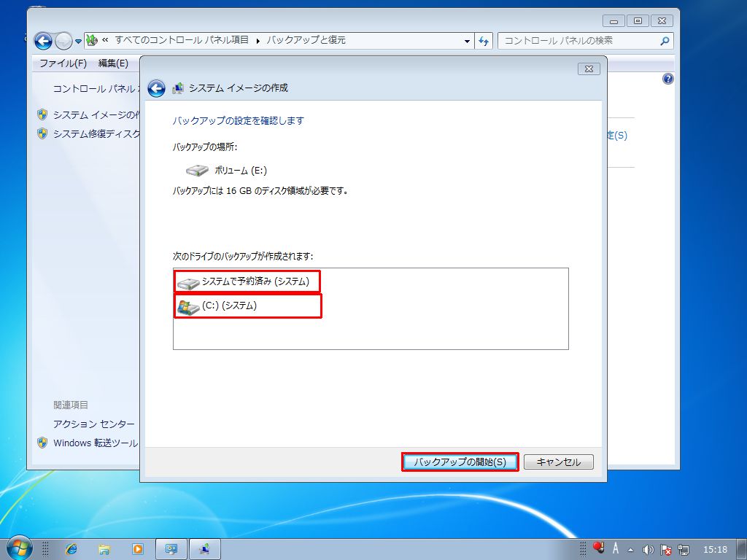Launch Internet Explorer from taskbar
The width and height of the screenshot is (747, 560).
pos(71,550)
